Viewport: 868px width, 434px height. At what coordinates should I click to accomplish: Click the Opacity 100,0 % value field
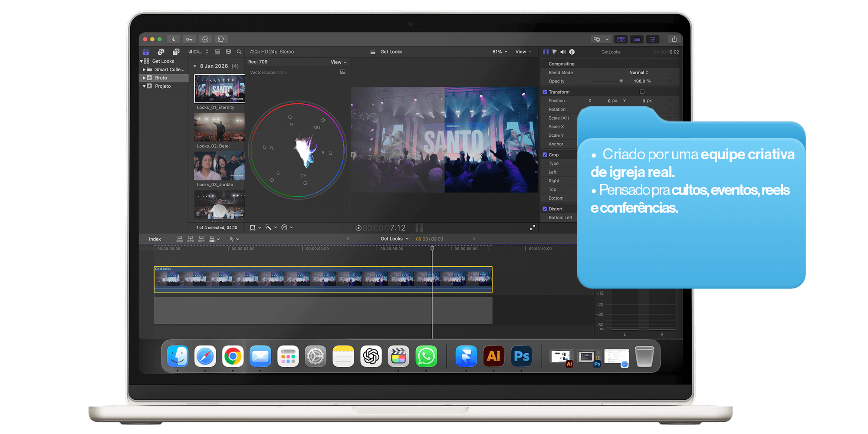click(642, 81)
